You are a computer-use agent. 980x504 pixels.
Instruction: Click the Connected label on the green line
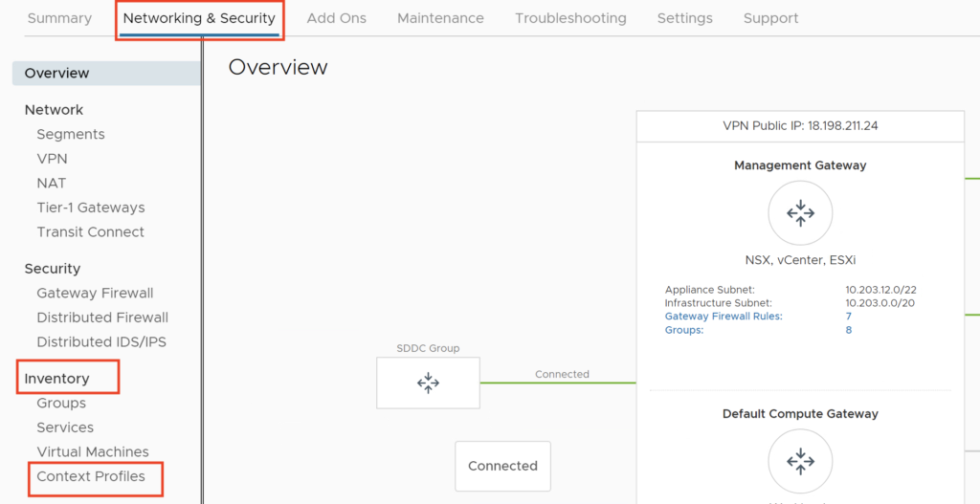[x=562, y=374]
